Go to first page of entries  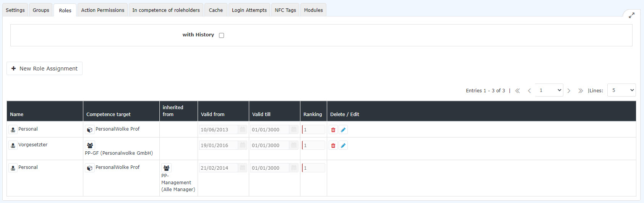coord(517,91)
